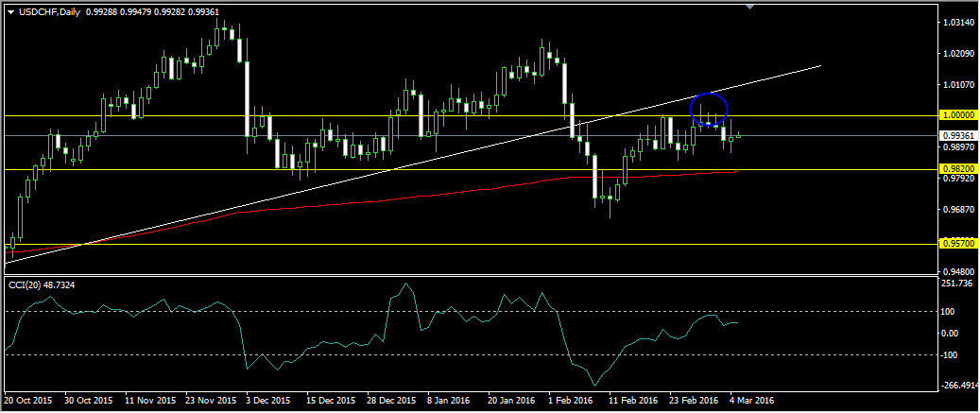
Task: Click the 251.736 CCI scale label
Action: click(x=957, y=284)
